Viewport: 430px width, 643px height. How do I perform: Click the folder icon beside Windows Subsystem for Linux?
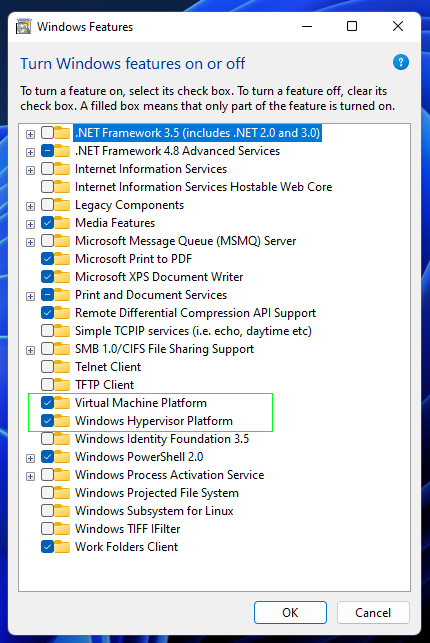(62, 511)
